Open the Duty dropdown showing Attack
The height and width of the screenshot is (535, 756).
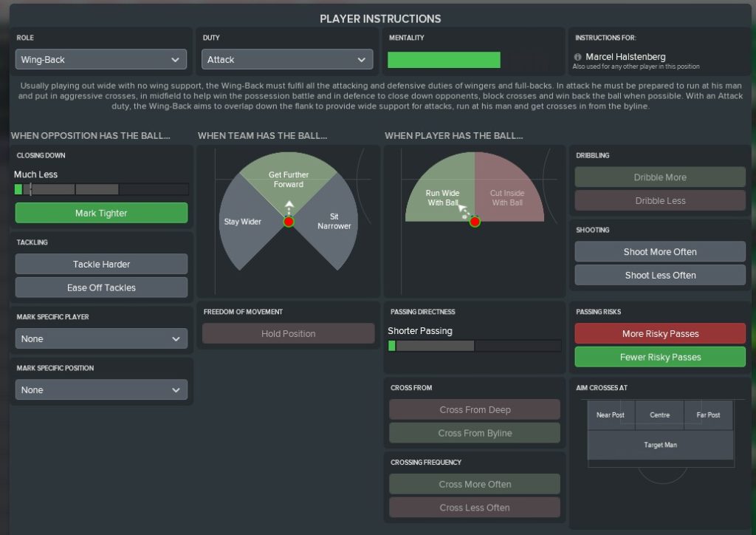pos(287,59)
